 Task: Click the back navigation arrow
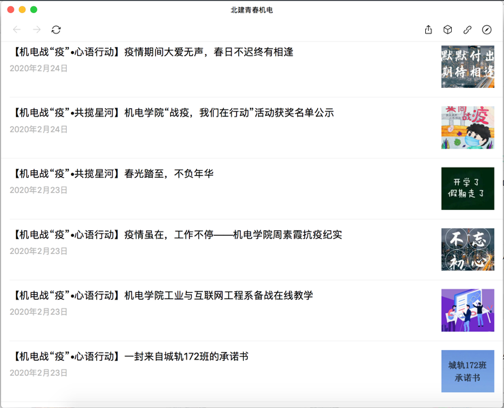(x=17, y=30)
